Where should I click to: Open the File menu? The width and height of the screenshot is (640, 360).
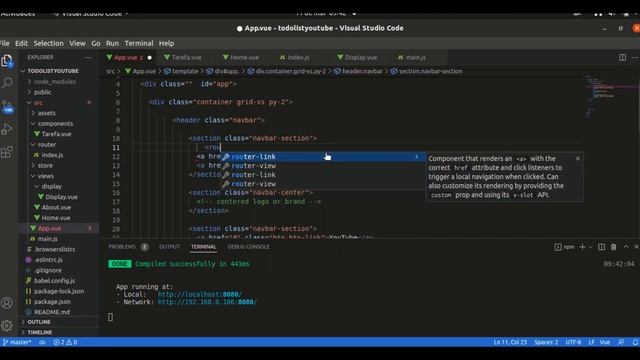[x=4, y=43]
